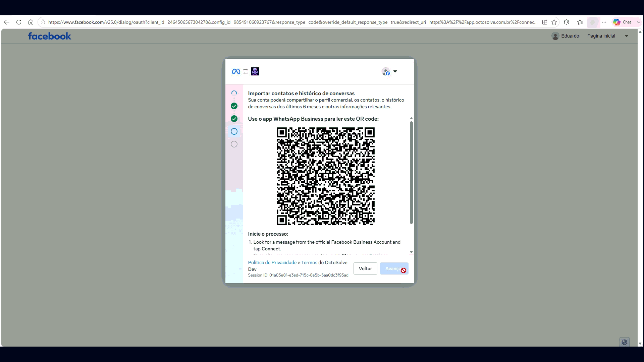
Task: Click the Voltar button
Action: click(x=365, y=268)
